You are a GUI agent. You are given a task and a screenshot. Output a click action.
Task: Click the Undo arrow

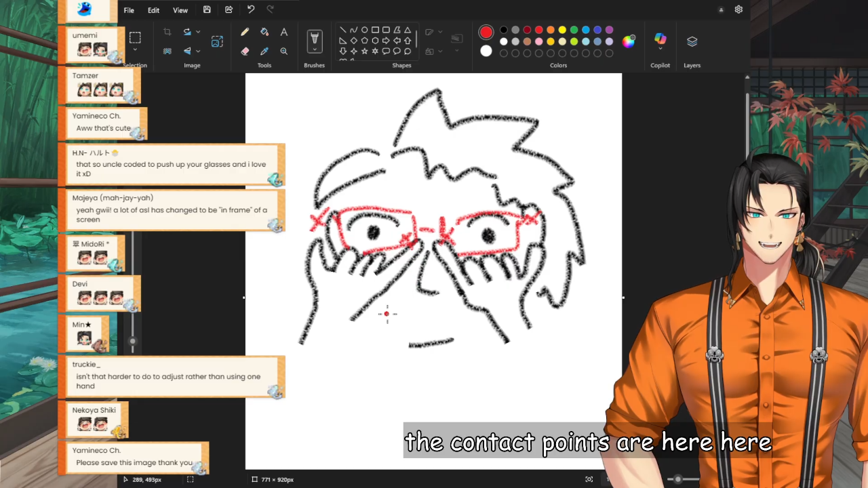click(251, 9)
